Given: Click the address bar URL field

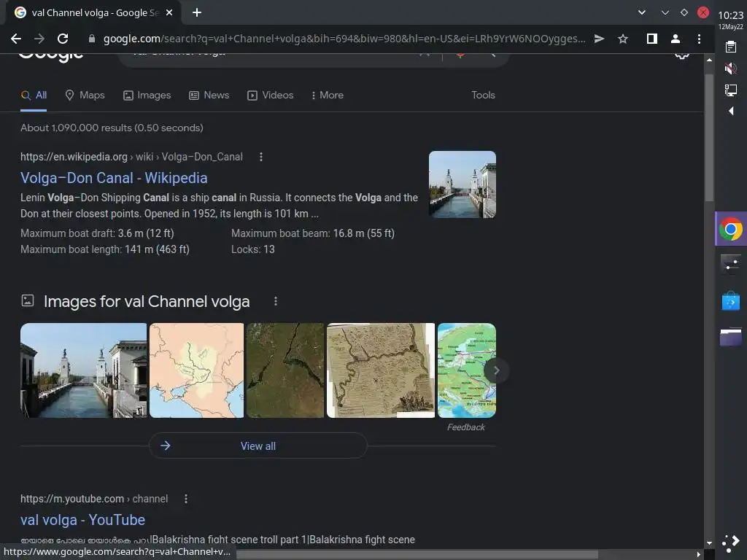Looking at the screenshot, I should pyautogui.click(x=344, y=39).
